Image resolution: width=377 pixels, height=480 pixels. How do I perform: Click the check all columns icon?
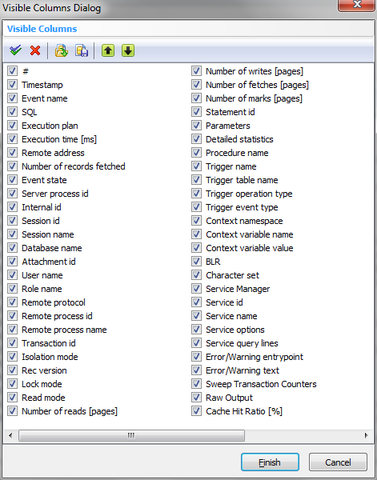15,51
